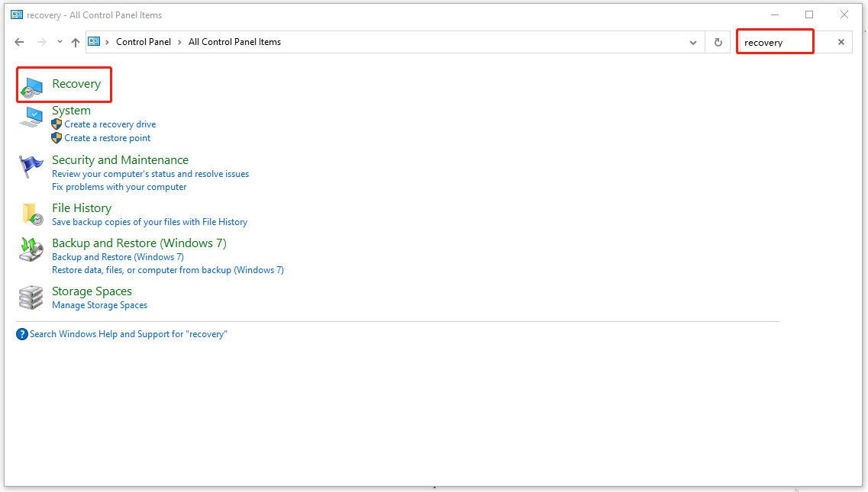
Task: Select the All Control Panel Items breadcrumb
Action: point(234,42)
